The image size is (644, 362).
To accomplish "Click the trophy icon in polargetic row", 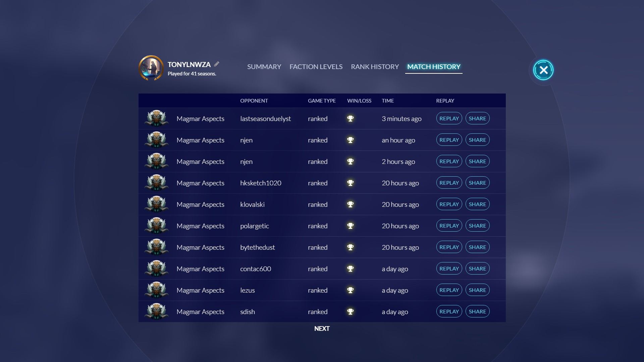I will (x=350, y=226).
